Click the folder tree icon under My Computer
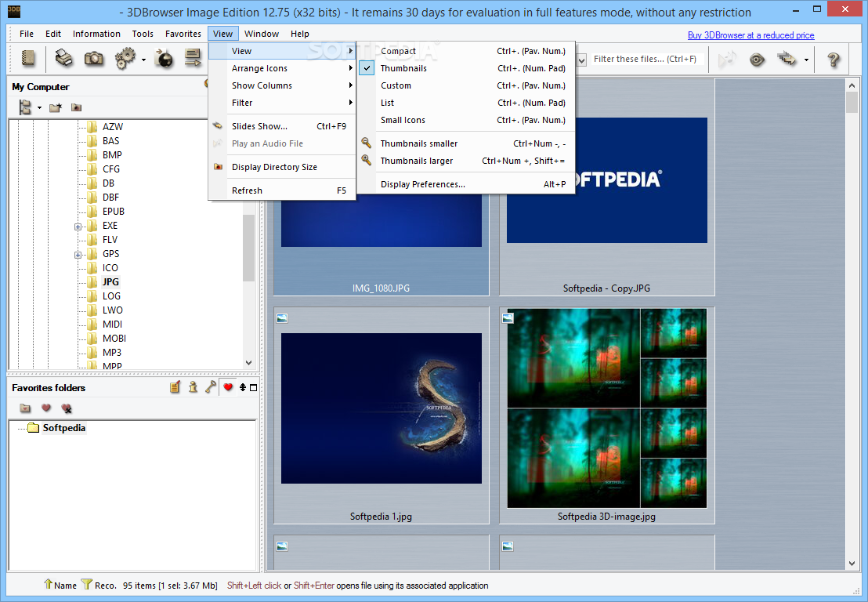Viewport: 868px width, 602px height. click(x=26, y=107)
